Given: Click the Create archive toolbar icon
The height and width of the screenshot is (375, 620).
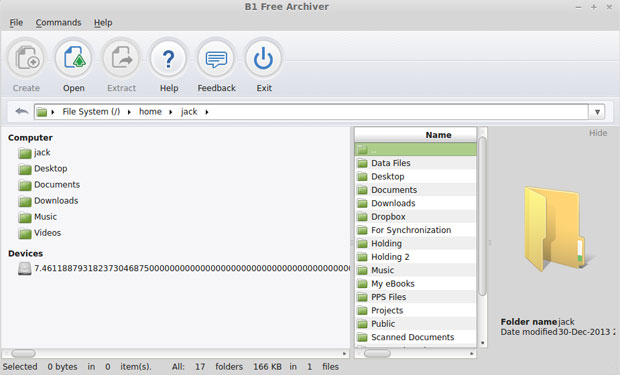Looking at the screenshot, I should pyautogui.click(x=26, y=59).
